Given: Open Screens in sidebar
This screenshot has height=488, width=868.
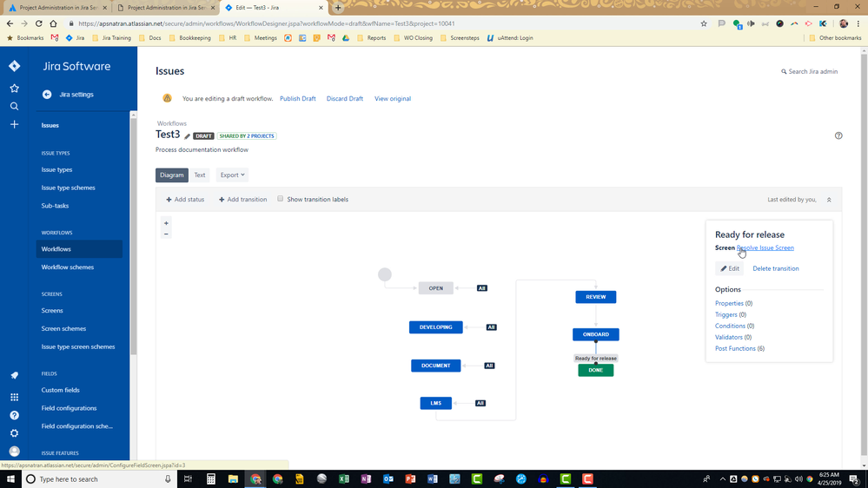Looking at the screenshot, I should 52,311.
